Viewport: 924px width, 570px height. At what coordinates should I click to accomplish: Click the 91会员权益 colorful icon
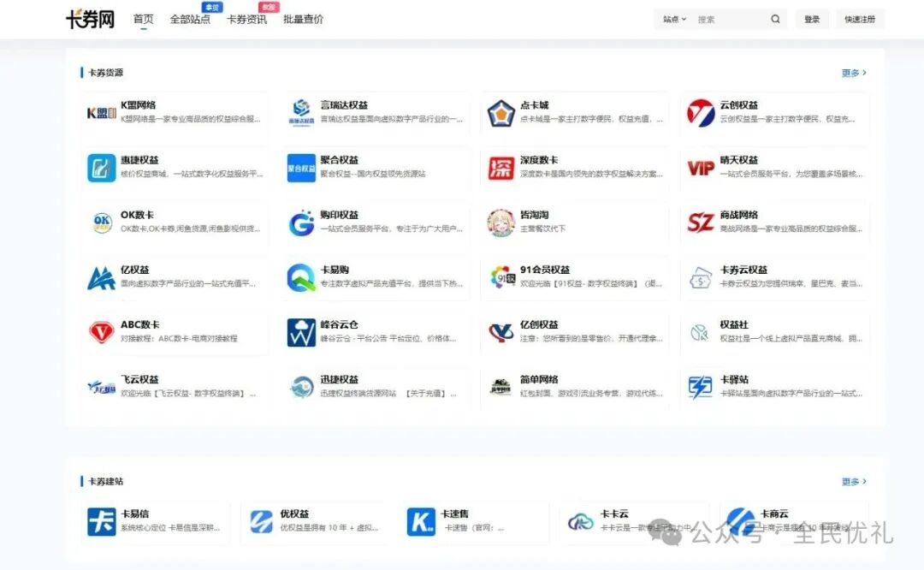tap(503, 277)
